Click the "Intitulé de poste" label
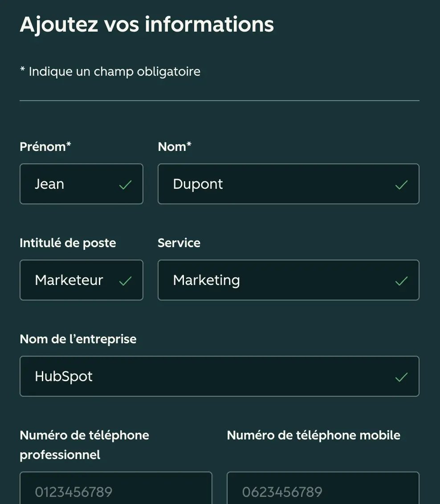 pyautogui.click(x=68, y=243)
